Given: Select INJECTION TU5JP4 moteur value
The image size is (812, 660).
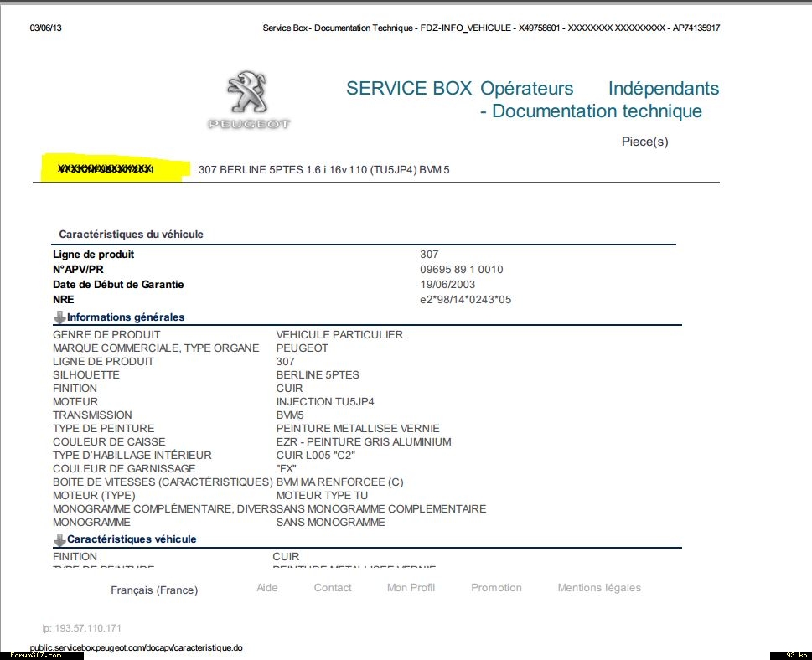Looking at the screenshot, I should (324, 402).
